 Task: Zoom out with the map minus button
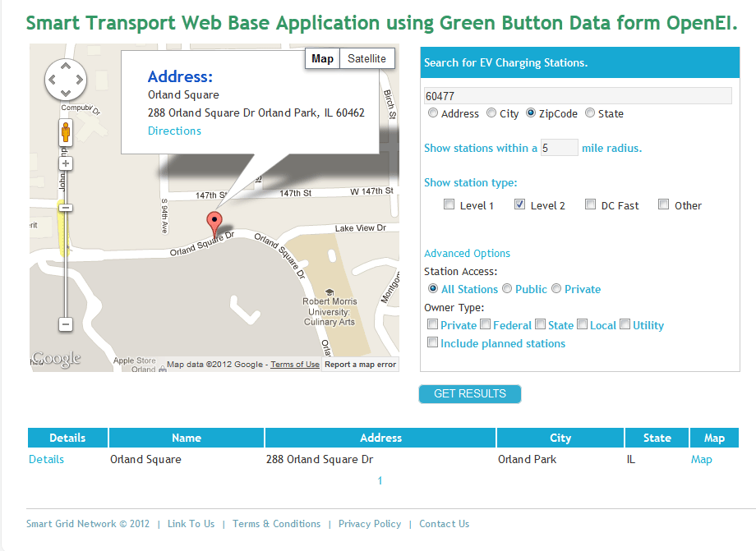[x=66, y=324]
